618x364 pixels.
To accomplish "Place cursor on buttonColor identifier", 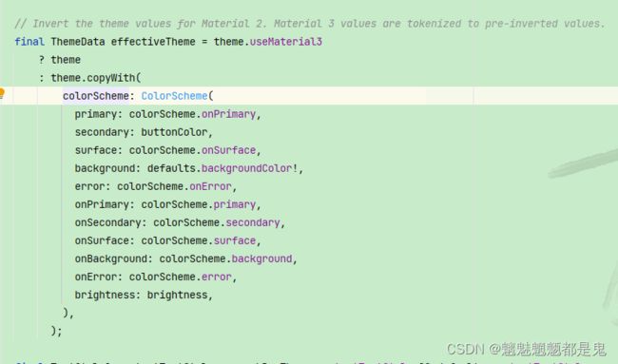I will [174, 132].
